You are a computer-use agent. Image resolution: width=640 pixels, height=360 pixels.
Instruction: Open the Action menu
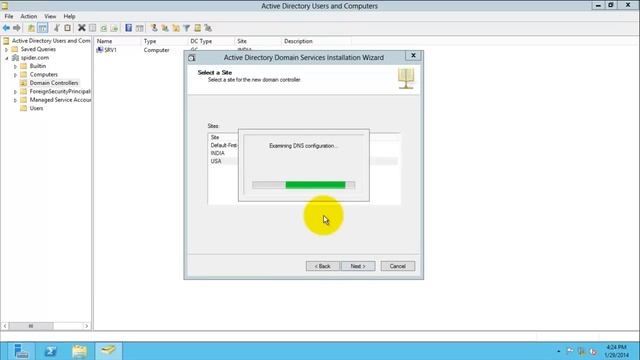[29, 16]
